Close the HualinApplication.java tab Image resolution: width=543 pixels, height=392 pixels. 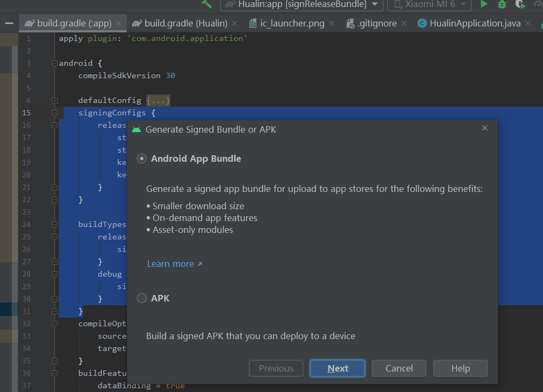(528, 23)
